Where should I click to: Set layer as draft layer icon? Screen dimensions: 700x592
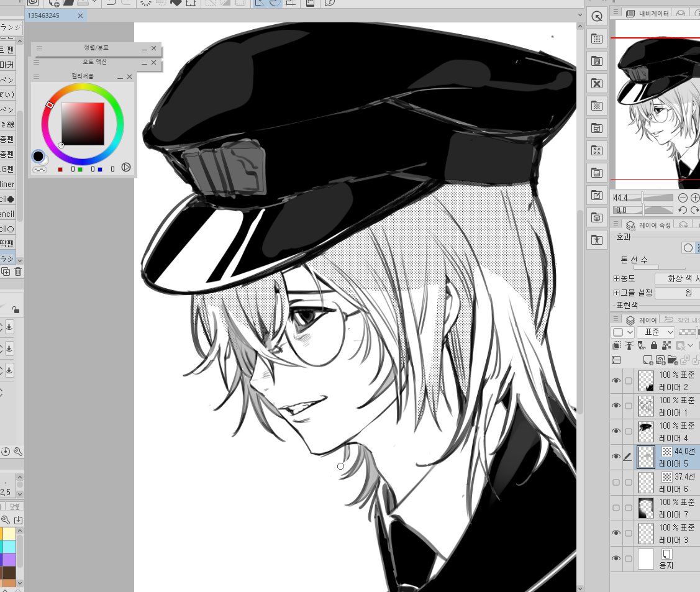642,345
